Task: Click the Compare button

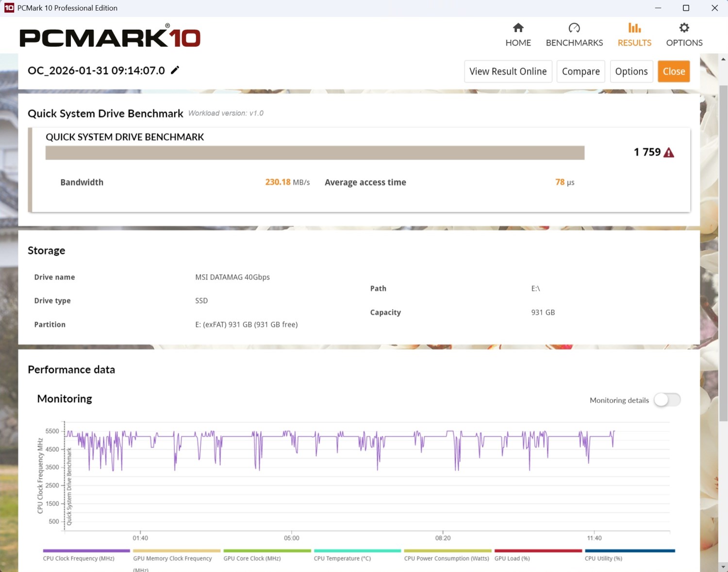Action: pos(581,71)
